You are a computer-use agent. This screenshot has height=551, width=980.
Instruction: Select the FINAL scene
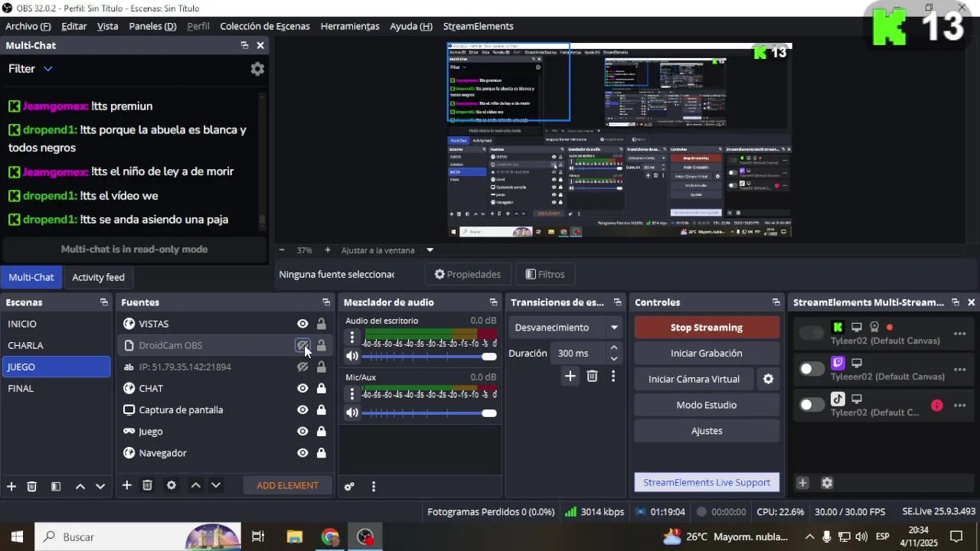tap(56, 388)
